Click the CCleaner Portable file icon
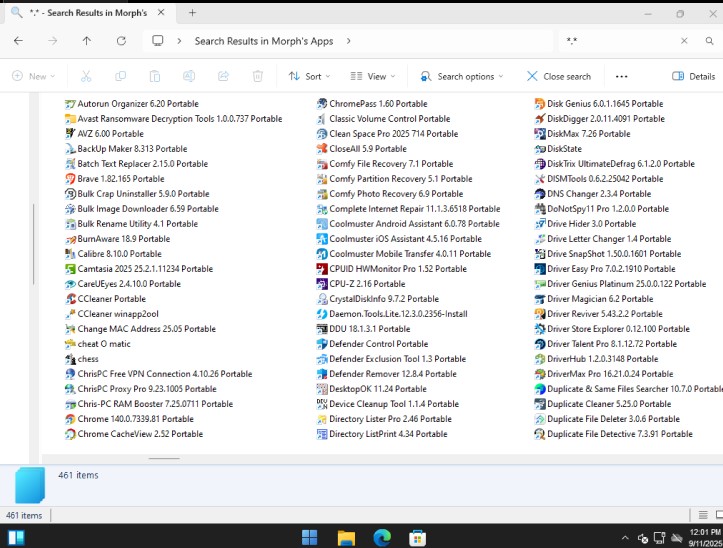This screenshot has width=723, height=548. [x=70, y=299]
